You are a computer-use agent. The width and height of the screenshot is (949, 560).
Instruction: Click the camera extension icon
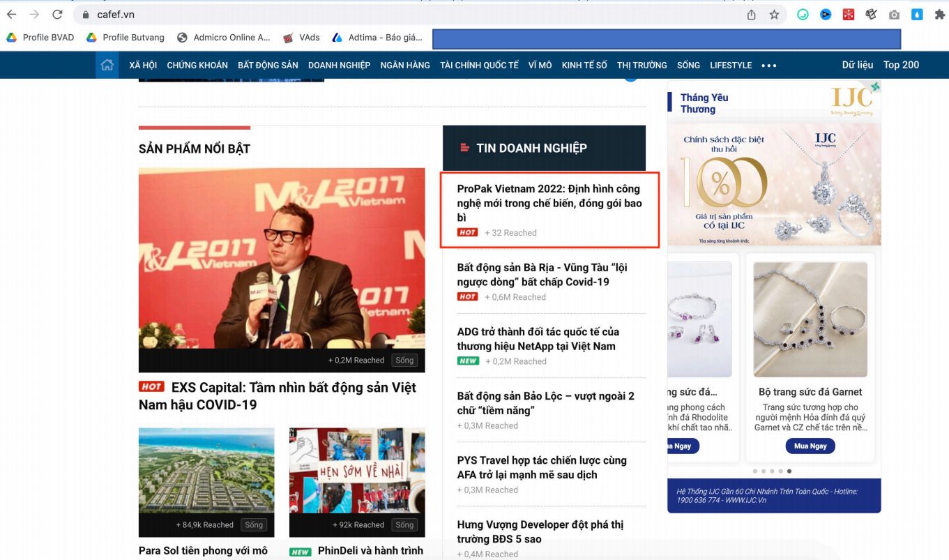coord(894,15)
